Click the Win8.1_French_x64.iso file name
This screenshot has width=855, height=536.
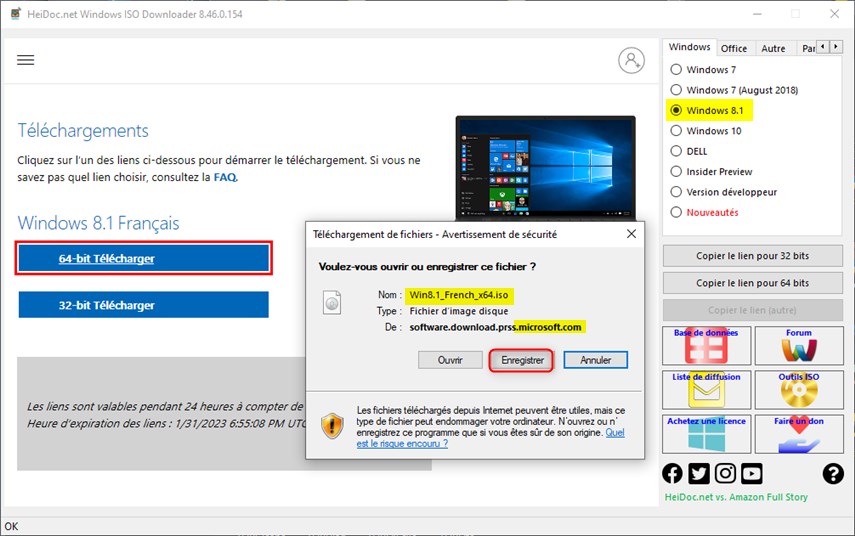459,295
